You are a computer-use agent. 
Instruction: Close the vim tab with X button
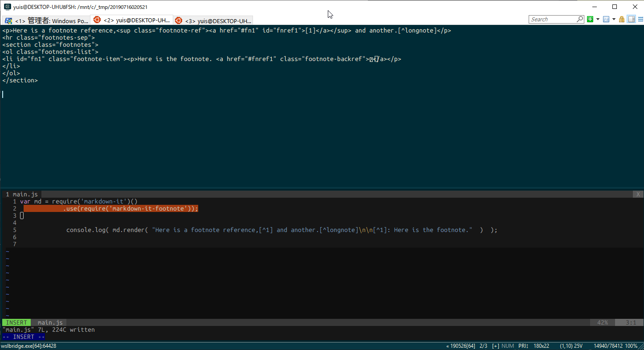pyautogui.click(x=638, y=194)
